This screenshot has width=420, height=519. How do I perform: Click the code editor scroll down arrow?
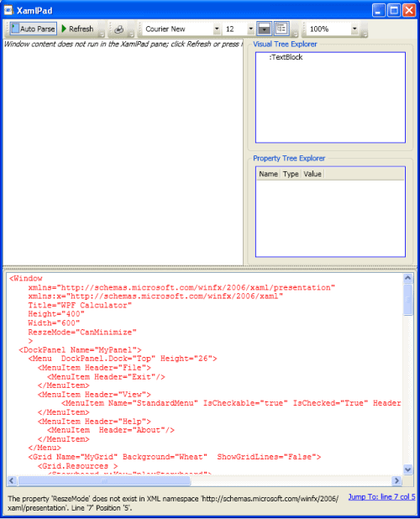point(407,469)
